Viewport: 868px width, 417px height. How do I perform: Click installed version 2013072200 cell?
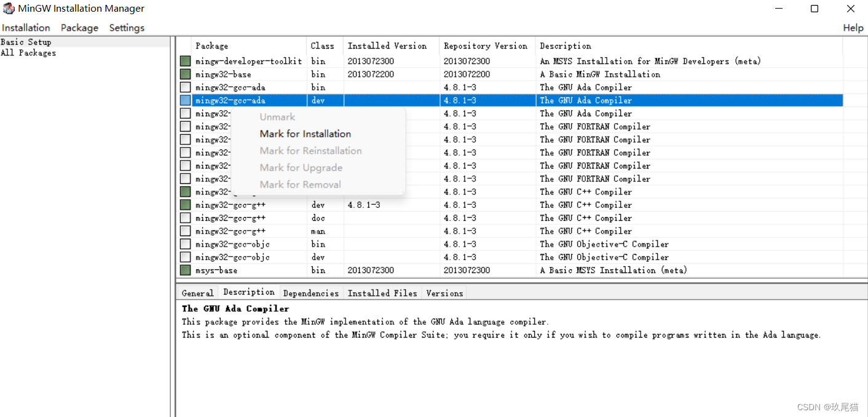[371, 74]
